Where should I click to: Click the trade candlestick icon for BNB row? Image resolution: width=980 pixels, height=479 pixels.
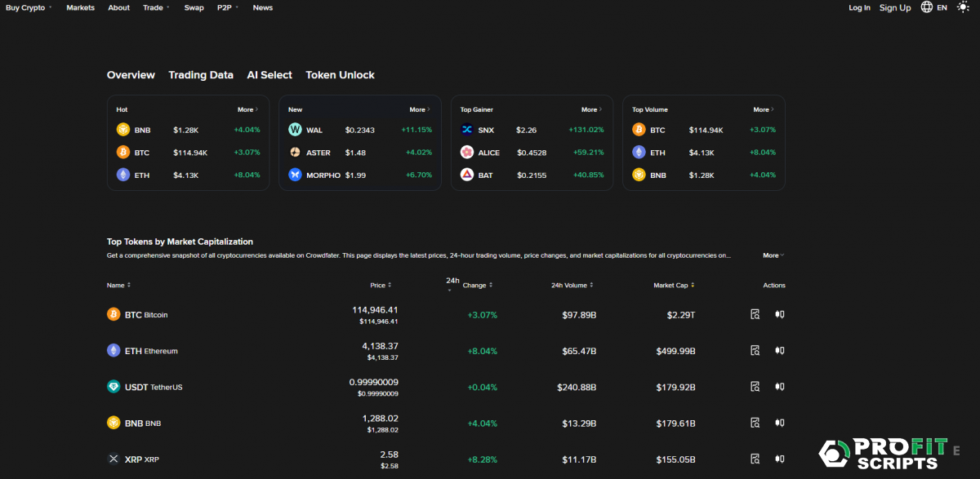(x=780, y=423)
